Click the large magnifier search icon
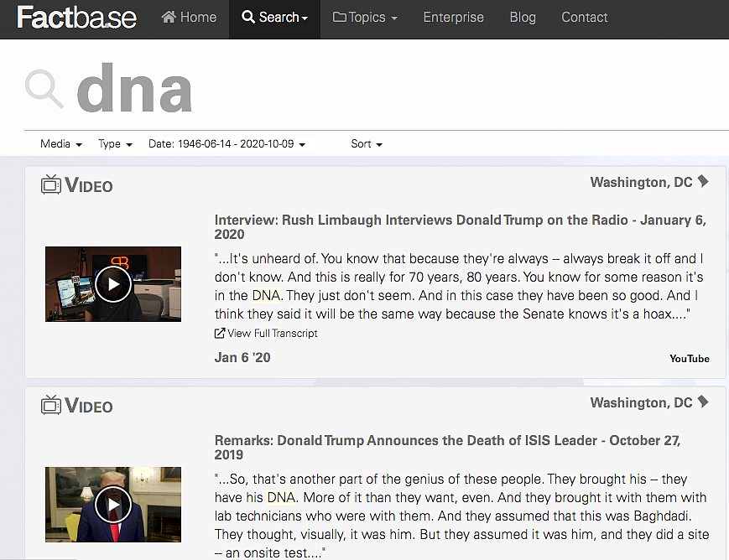 pyautogui.click(x=44, y=89)
